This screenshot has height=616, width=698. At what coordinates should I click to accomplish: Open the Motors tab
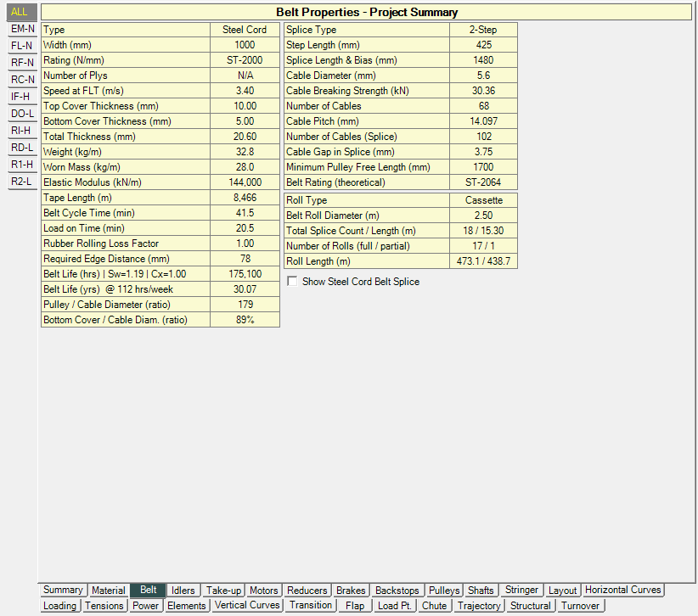(264, 591)
